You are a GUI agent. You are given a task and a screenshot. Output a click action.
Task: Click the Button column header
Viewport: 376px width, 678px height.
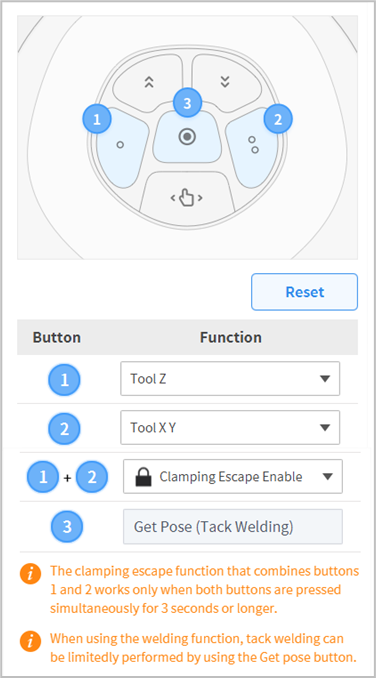click(x=57, y=337)
